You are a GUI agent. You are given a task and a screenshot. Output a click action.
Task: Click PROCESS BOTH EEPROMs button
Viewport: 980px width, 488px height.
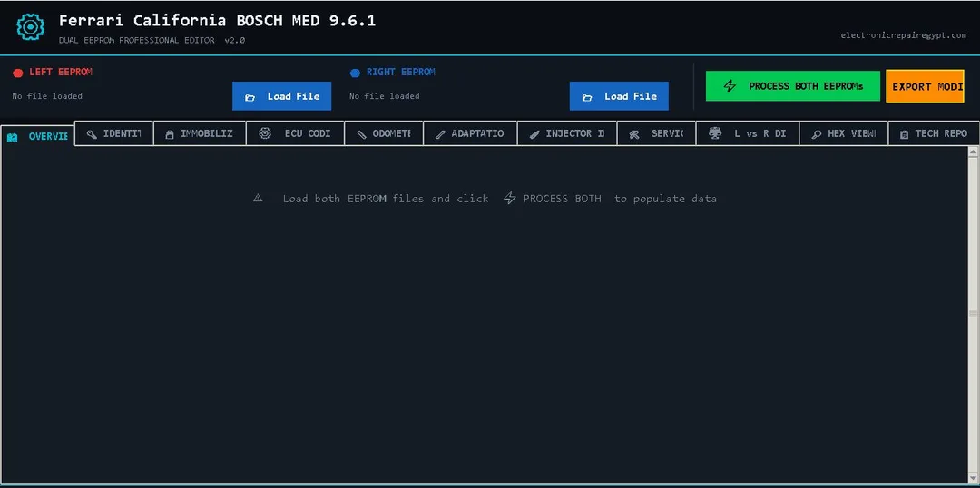[793, 86]
